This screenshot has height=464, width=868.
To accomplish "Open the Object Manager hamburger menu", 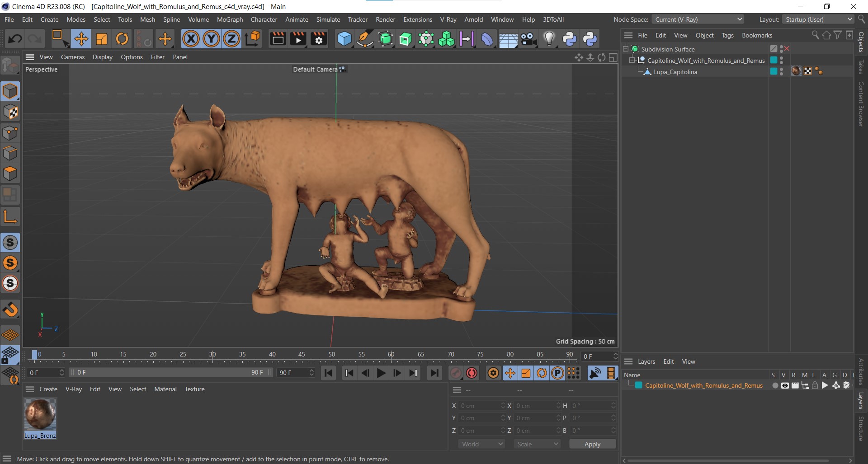I will click(628, 35).
